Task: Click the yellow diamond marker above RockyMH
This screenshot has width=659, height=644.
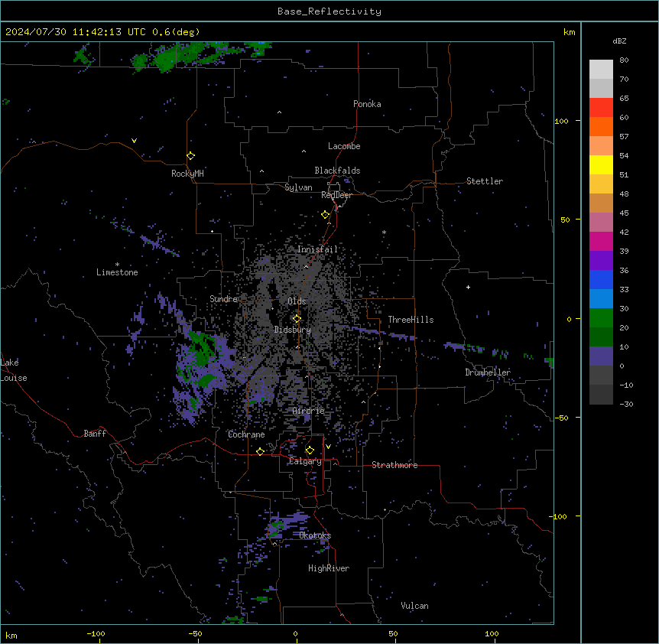Action: [x=190, y=156]
